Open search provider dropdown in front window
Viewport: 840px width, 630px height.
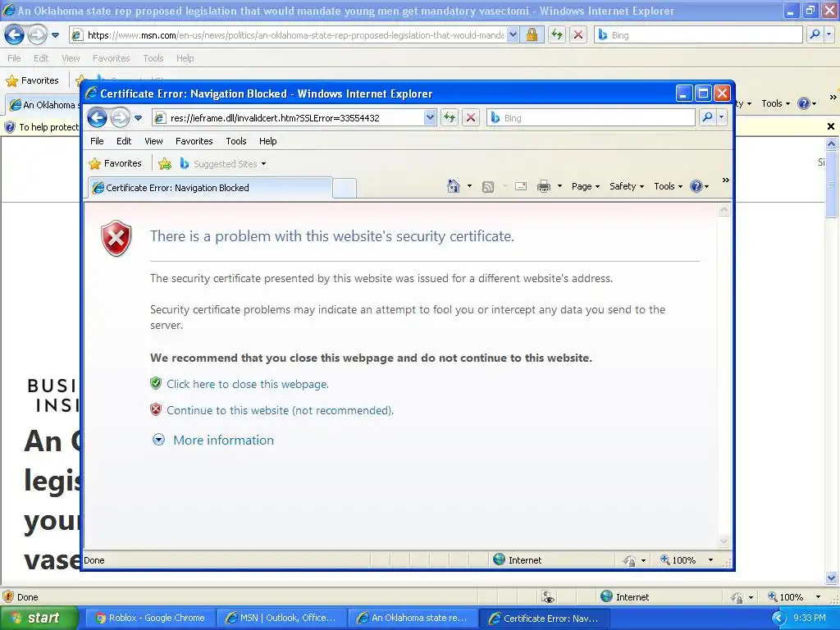(x=722, y=117)
